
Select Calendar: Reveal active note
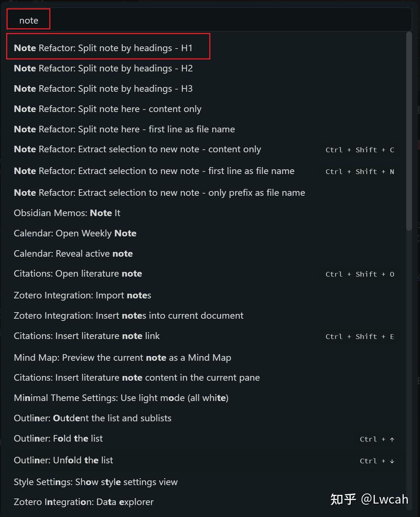click(x=207, y=253)
